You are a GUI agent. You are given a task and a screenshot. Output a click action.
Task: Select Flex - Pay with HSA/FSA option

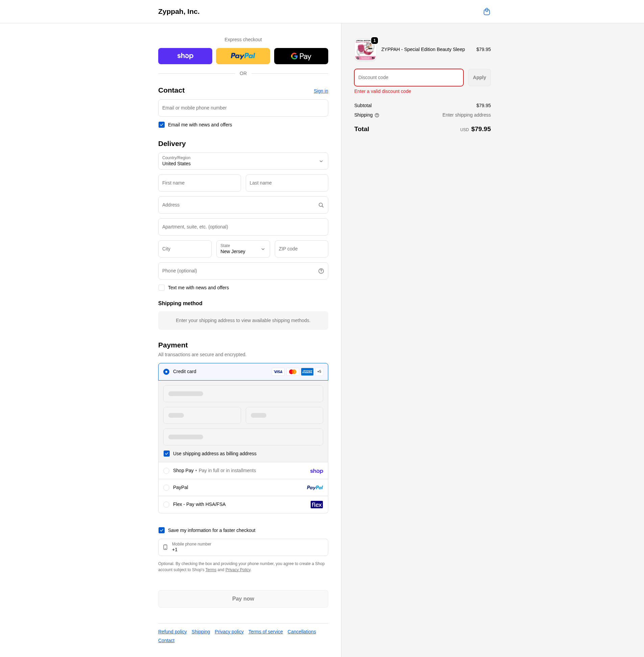click(x=166, y=505)
